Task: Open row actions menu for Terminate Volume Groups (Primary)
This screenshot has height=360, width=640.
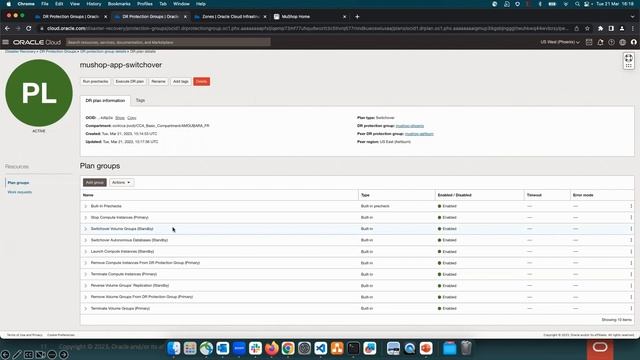Action: 631,309
